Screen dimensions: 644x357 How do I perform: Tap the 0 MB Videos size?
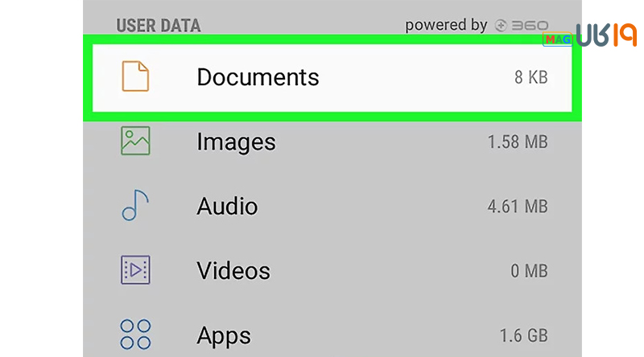coord(529,271)
